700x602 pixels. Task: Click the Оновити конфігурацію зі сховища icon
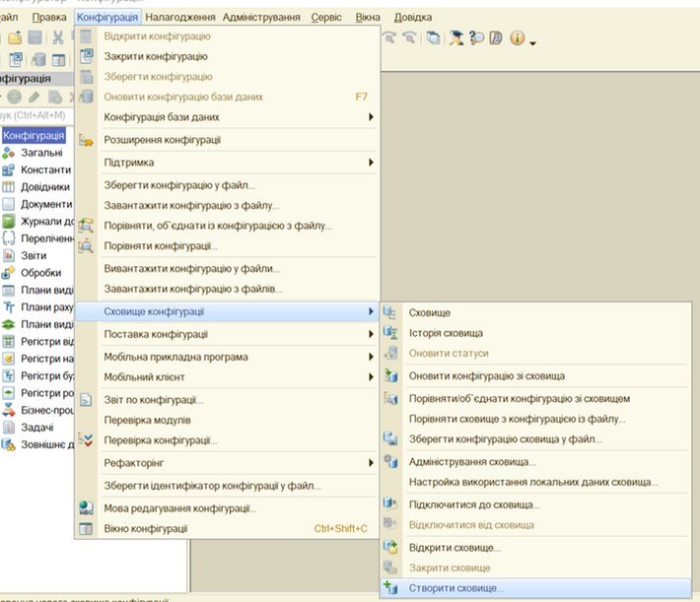click(389, 375)
